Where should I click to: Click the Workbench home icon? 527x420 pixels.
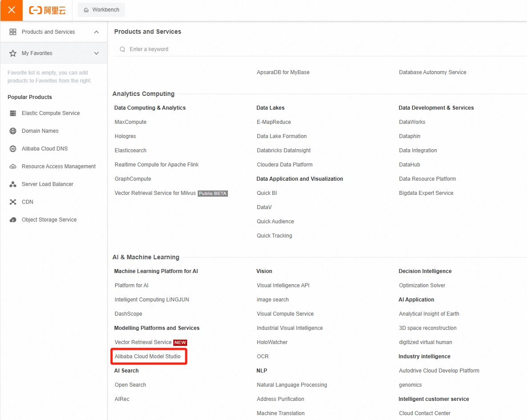[x=86, y=10]
